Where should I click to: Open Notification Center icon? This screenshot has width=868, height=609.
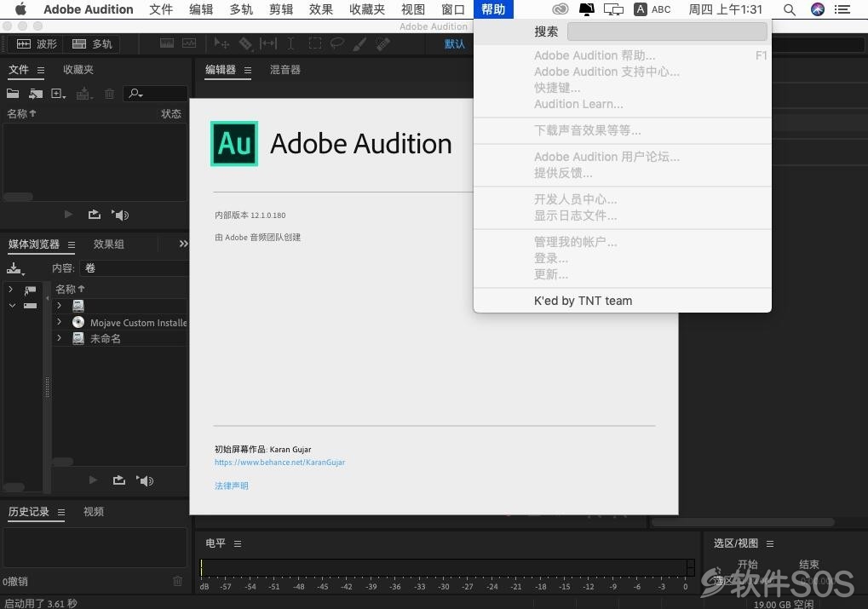(x=842, y=9)
